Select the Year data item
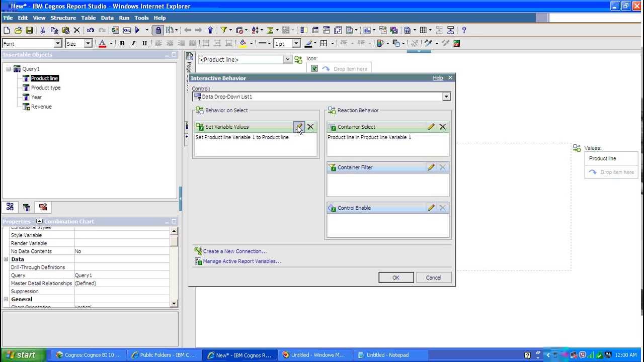The width and height of the screenshot is (644, 362). pos(36,97)
